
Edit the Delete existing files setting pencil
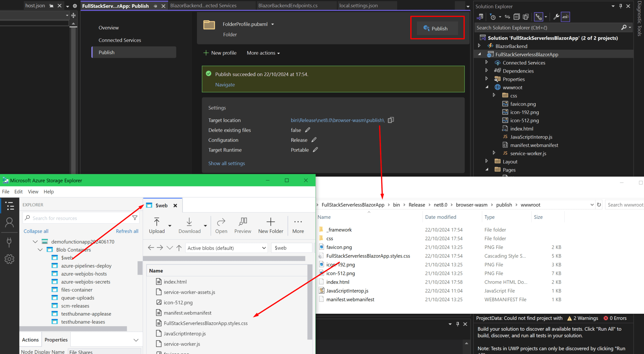point(308,130)
